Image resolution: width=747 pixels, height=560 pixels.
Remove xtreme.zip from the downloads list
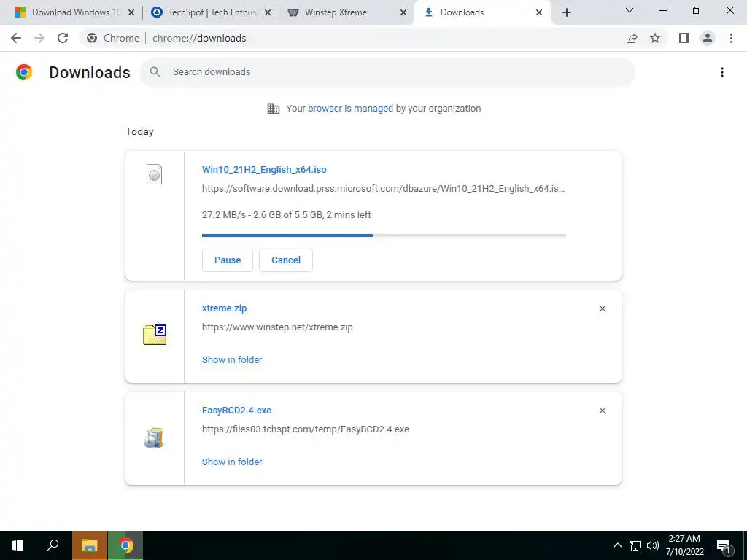[602, 308]
